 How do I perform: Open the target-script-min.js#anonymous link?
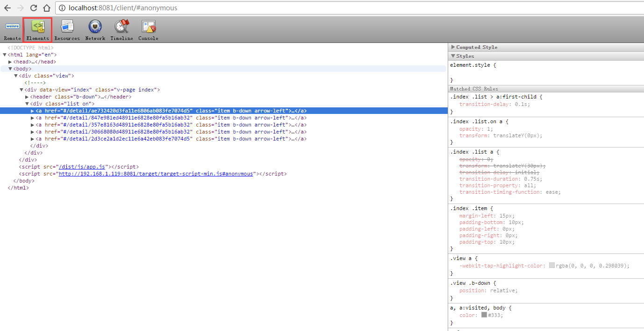coord(155,174)
